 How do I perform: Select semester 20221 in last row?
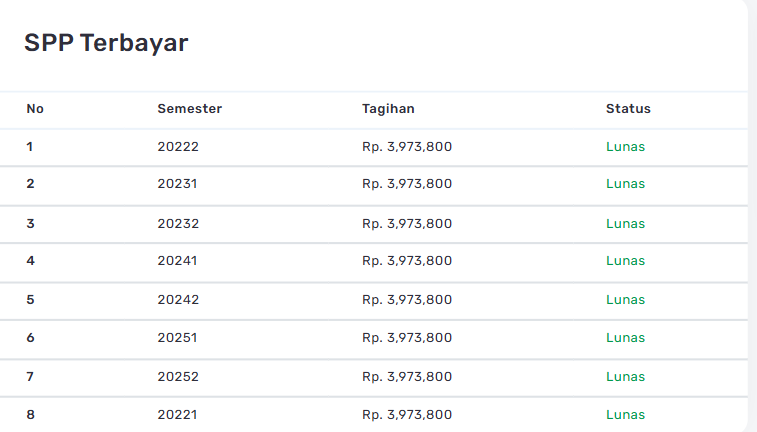coord(178,415)
